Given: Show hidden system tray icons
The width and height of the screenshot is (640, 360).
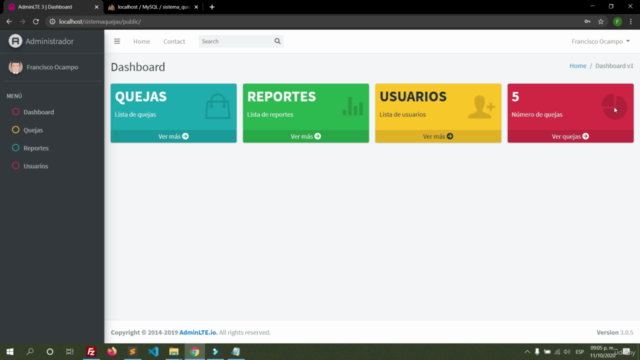Looking at the screenshot, I should (x=527, y=351).
